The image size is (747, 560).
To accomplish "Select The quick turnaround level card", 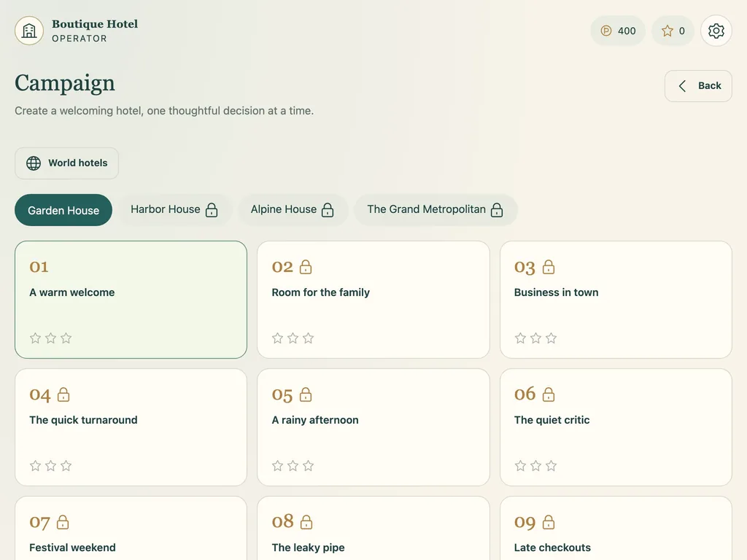I will click(x=131, y=427).
